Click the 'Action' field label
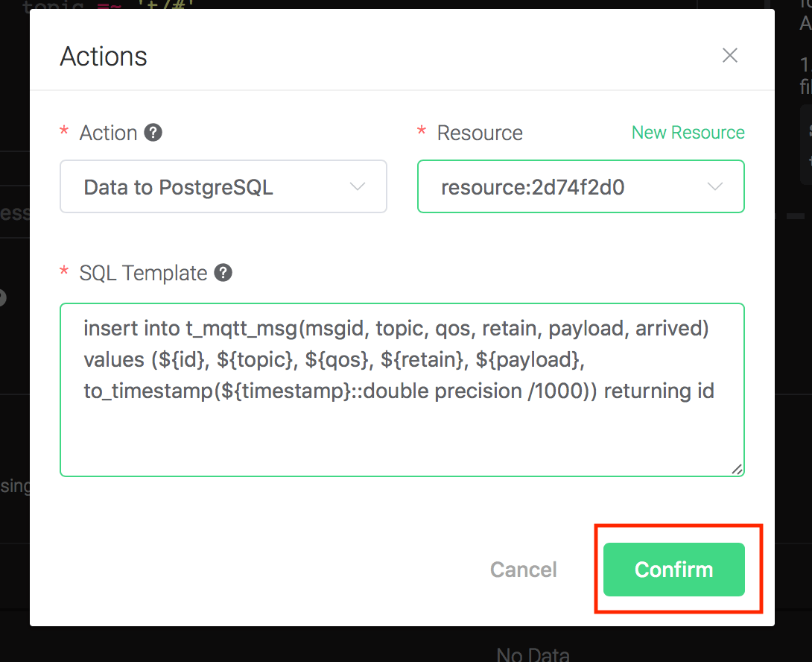The height and width of the screenshot is (662, 812). (109, 133)
